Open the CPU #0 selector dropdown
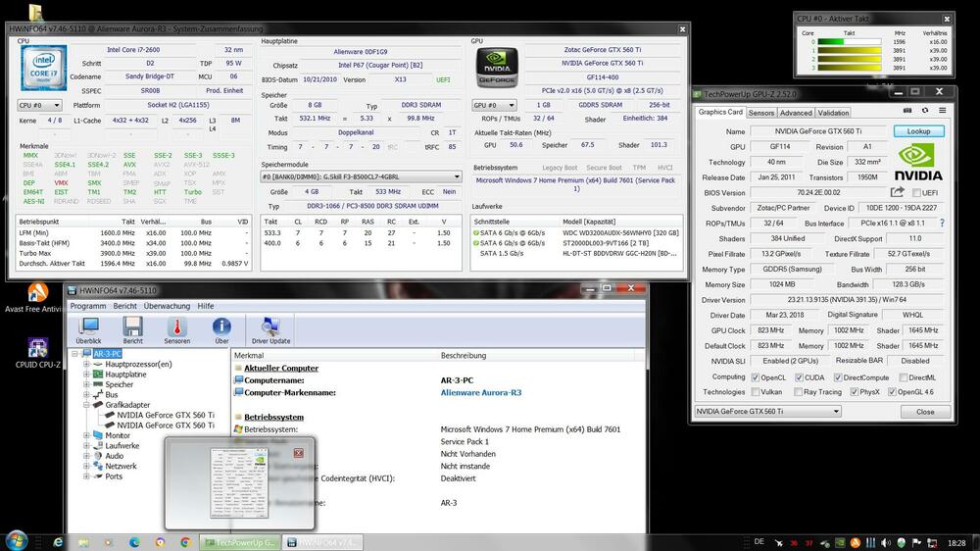 tap(38, 104)
